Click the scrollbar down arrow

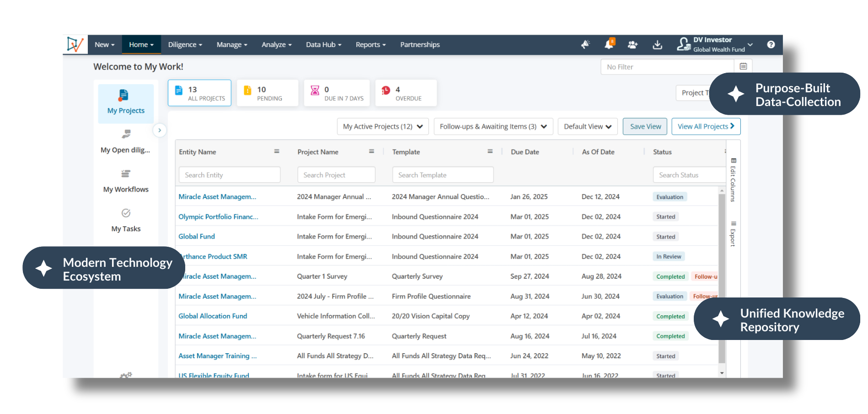[x=722, y=373]
